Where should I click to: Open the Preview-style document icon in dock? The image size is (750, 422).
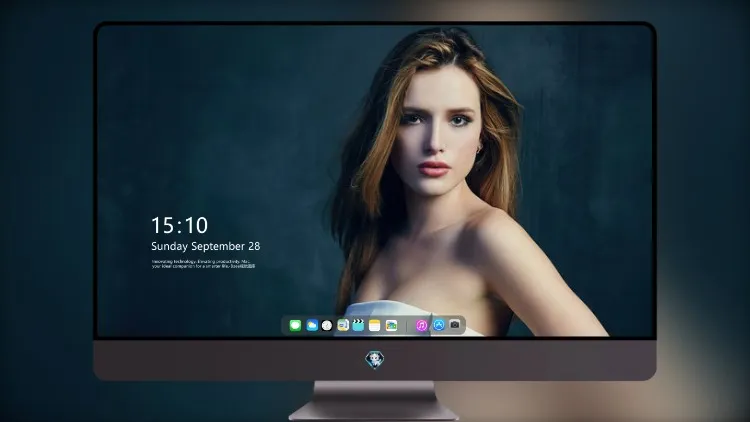click(343, 325)
